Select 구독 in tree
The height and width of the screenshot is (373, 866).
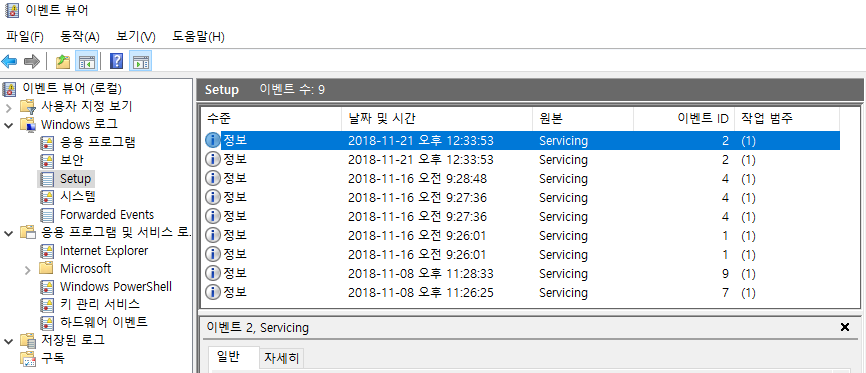tap(53, 358)
